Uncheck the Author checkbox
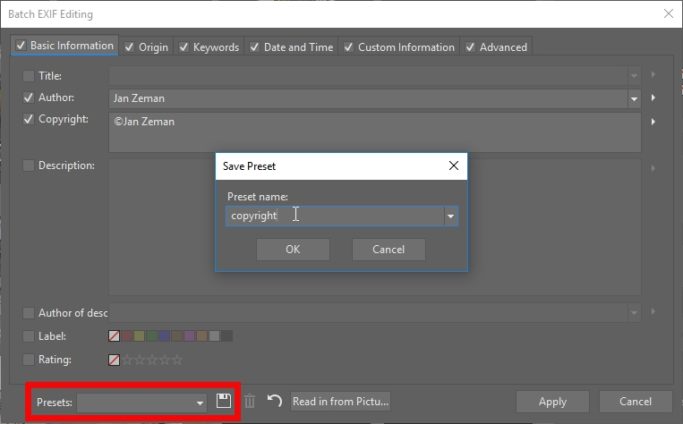Viewport: 683px width, 424px height. click(x=28, y=98)
